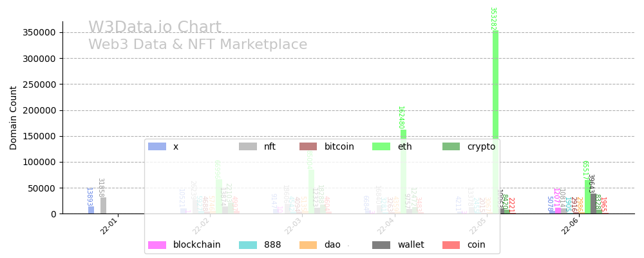
Task: Click the tallest eth bar labeled 353282
Action: 495,123
